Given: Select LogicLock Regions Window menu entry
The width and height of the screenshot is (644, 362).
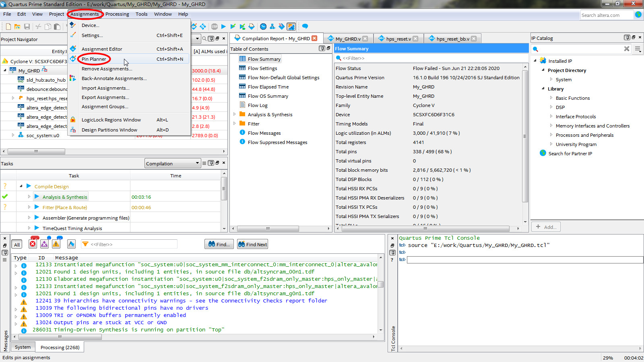Looking at the screenshot, I should (129, 119).
